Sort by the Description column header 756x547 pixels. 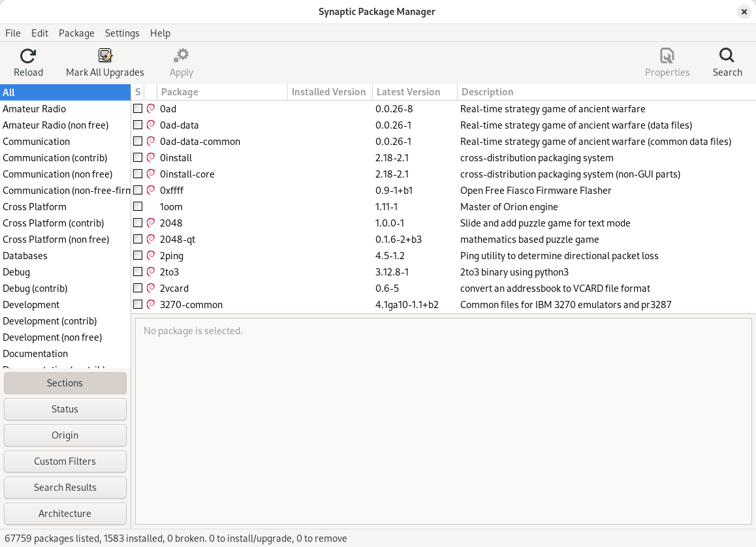606,92
